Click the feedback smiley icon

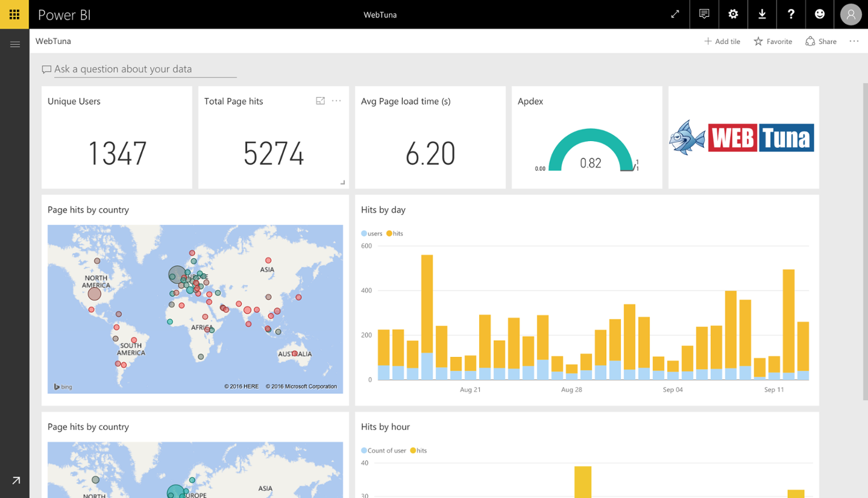pyautogui.click(x=820, y=14)
